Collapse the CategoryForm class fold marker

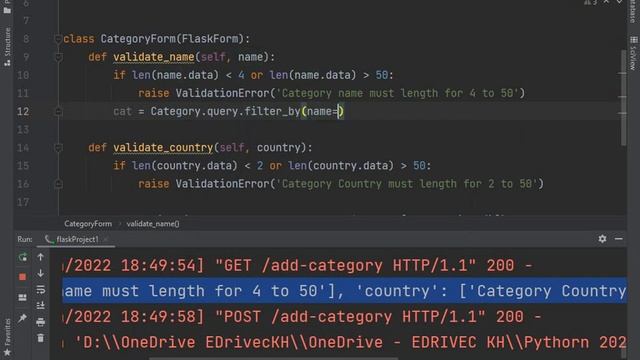click(58, 39)
